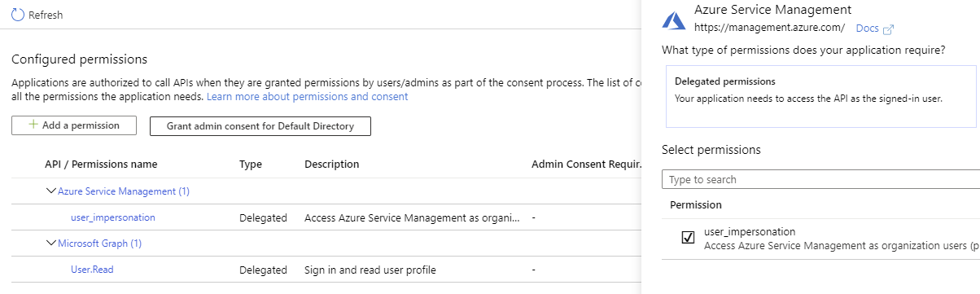Click user_impersonation label in the side panel

click(750, 232)
